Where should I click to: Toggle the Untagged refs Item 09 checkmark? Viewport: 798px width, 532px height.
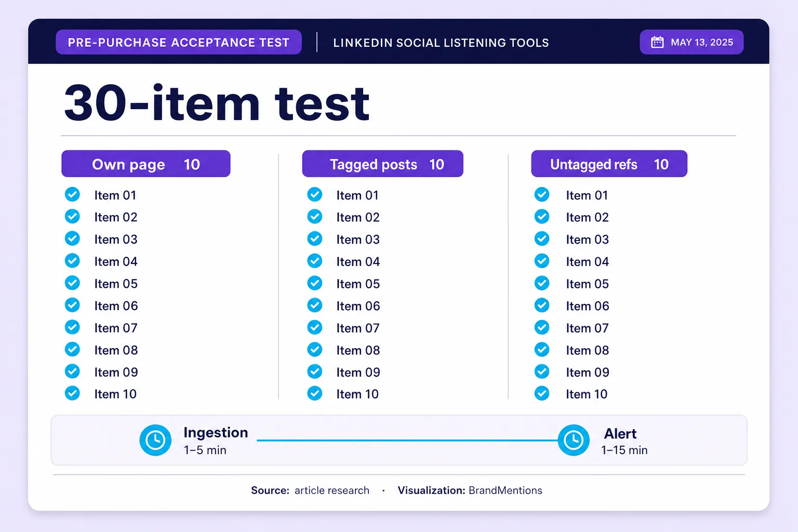(x=542, y=371)
